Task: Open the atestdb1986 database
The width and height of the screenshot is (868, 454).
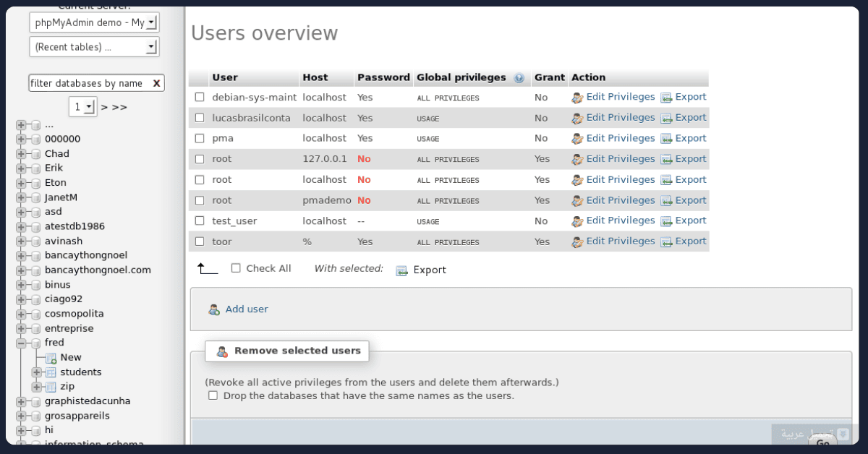Action: (x=75, y=226)
